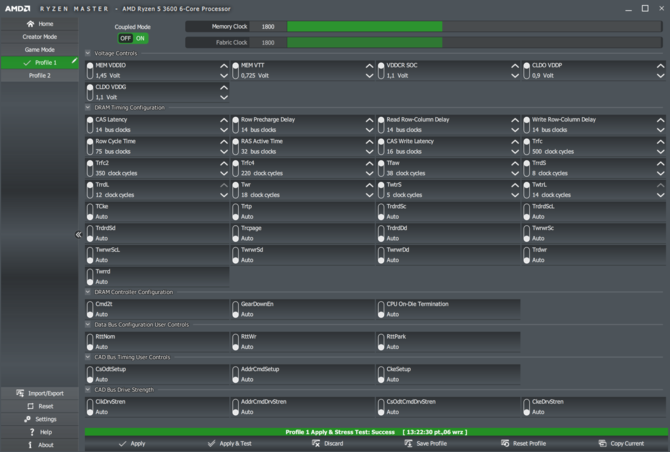Collapse the Voltage Controls section
The height and width of the screenshot is (452, 670).
(x=88, y=53)
